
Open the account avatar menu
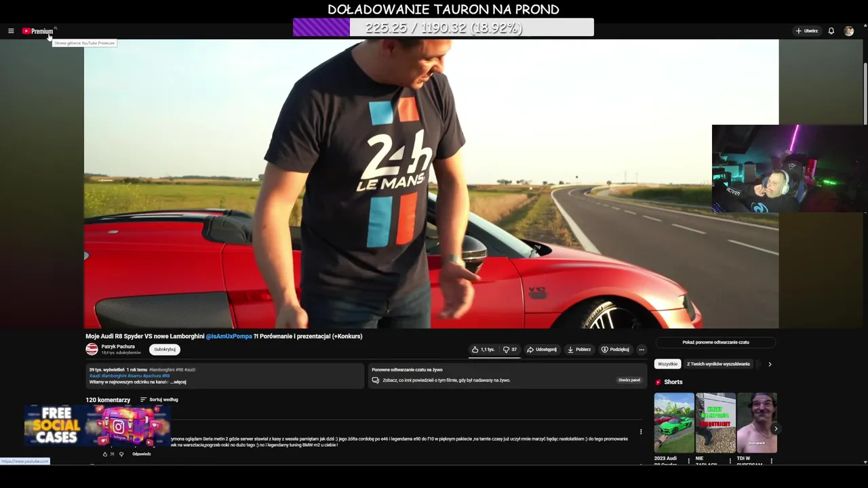[x=848, y=31]
